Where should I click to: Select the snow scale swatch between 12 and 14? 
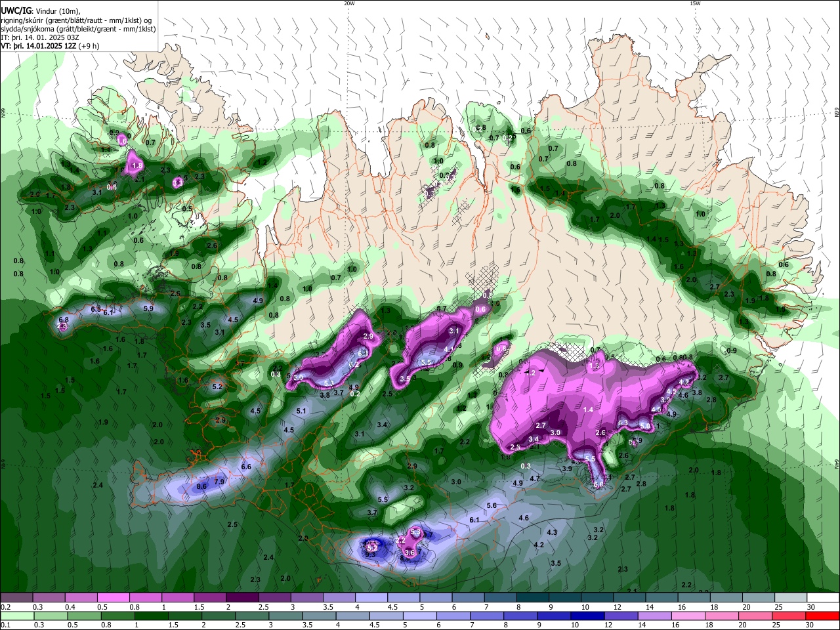click(630, 597)
